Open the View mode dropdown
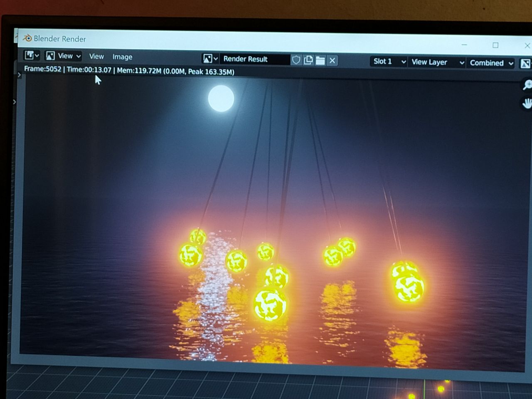The image size is (532, 399). click(x=63, y=56)
